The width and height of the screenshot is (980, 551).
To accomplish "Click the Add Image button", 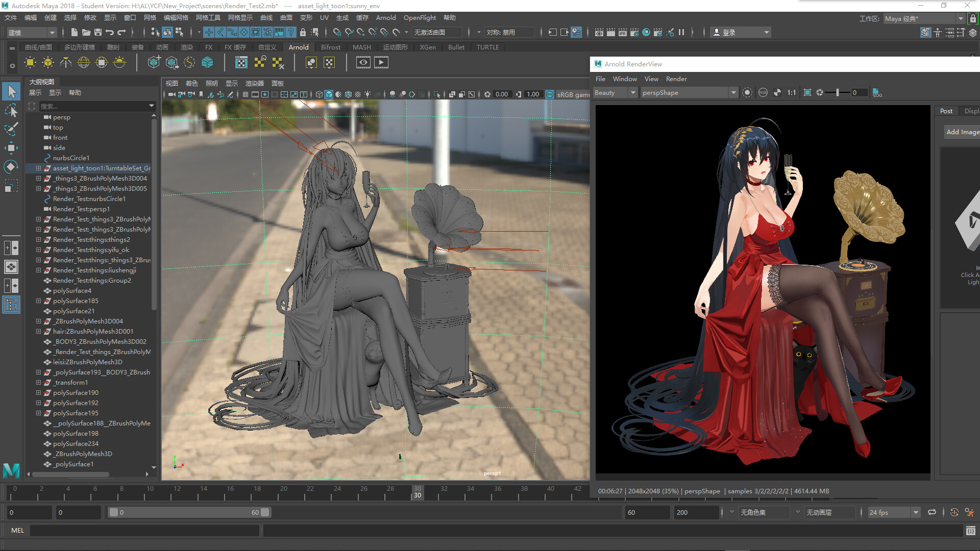I will 963,132.
